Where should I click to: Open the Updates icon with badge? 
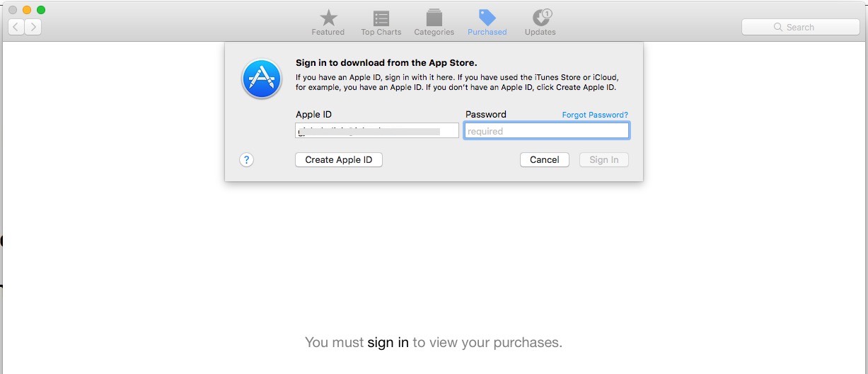pyautogui.click(x=541, y=18)
